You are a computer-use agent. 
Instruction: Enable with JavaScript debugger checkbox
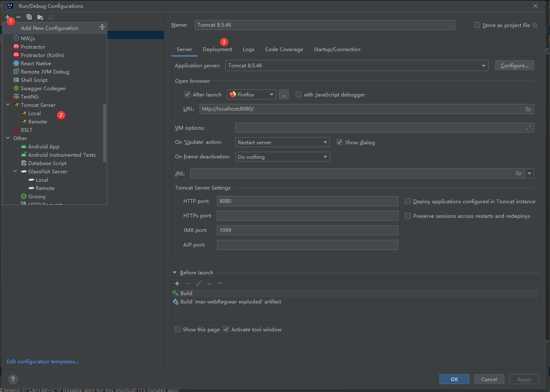pyautogui.click(x=298, y=94)
